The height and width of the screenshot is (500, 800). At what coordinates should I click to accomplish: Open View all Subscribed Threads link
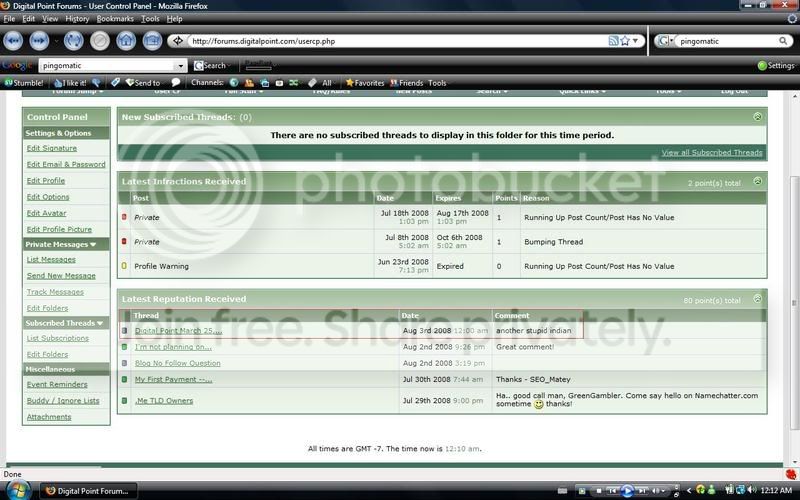pos(712,153)
